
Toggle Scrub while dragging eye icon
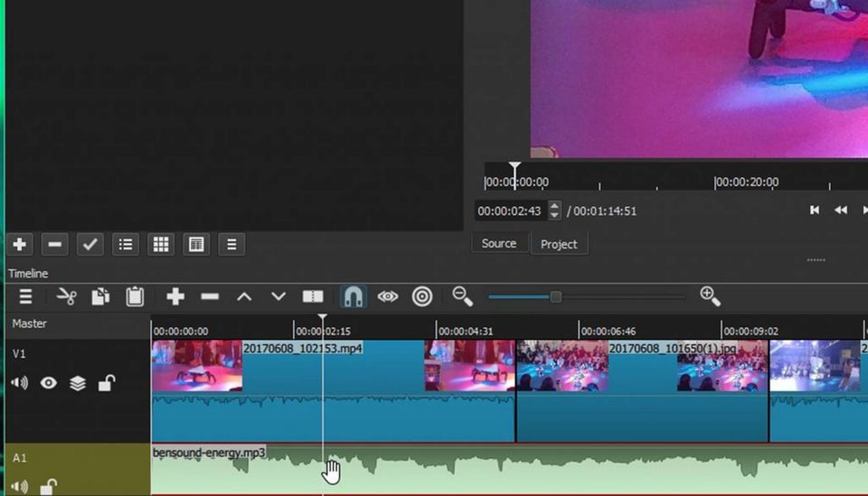click(x=388, y=296)
